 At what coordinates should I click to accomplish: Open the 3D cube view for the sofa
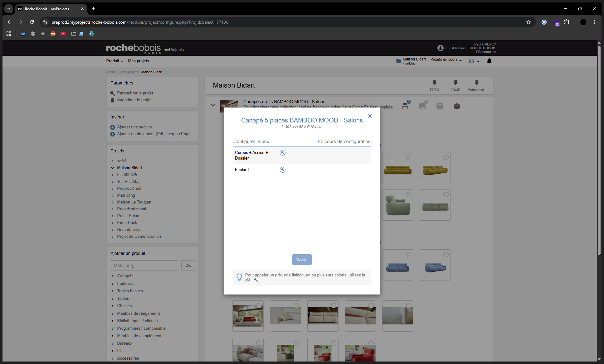pos(457,106)
